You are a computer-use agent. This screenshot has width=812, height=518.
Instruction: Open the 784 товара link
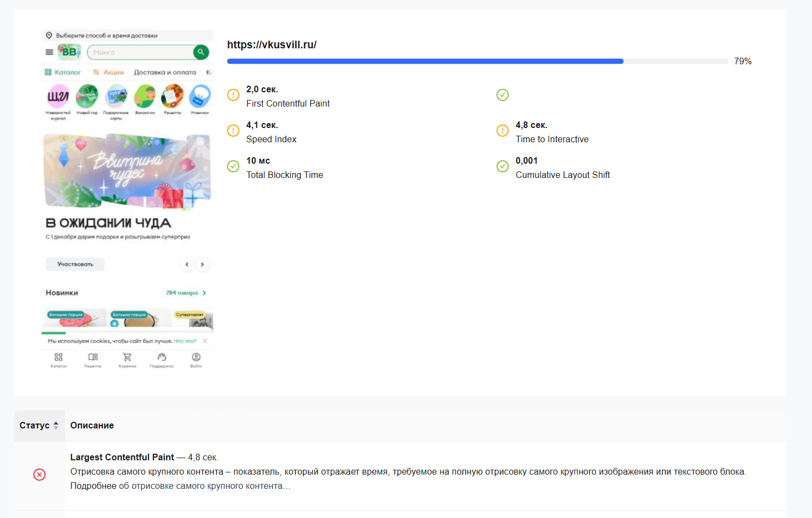(x=182, y=293)
